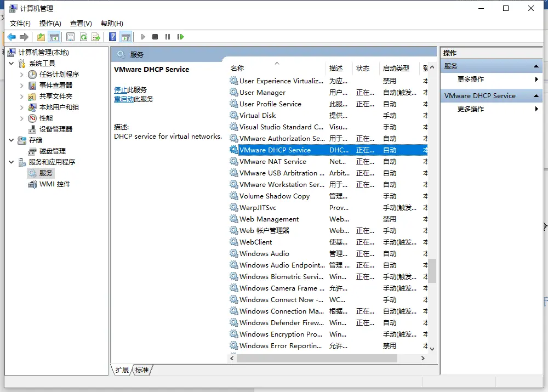Screen dimensions: 548x392
Task: Click the horizontal scrollbar thumb in services list
Action: point(317,358)
